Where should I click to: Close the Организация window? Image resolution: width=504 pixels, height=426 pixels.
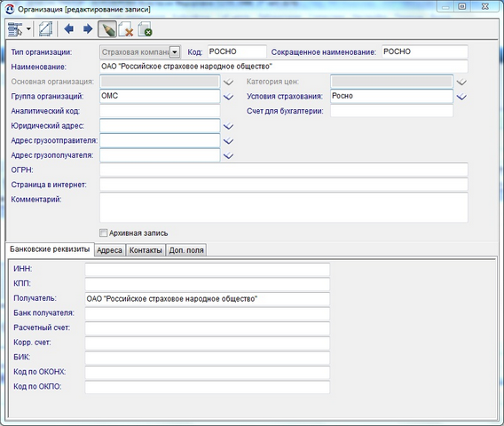485,6
